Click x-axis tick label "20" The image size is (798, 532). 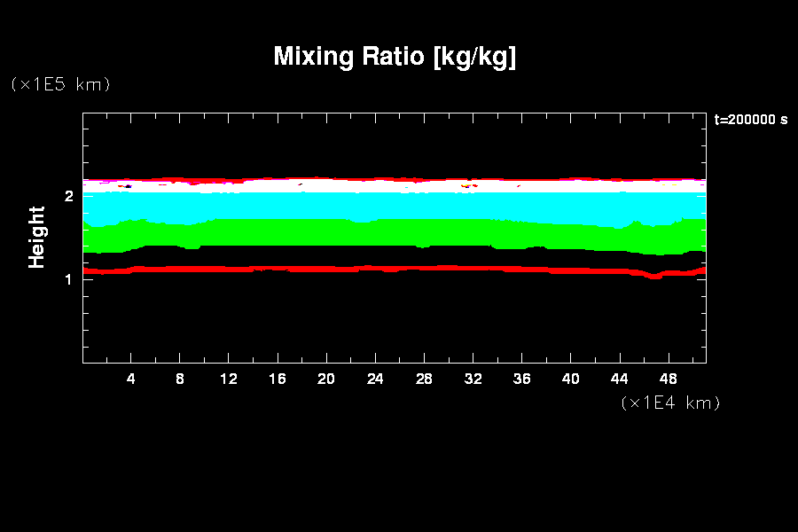(326, 379)
